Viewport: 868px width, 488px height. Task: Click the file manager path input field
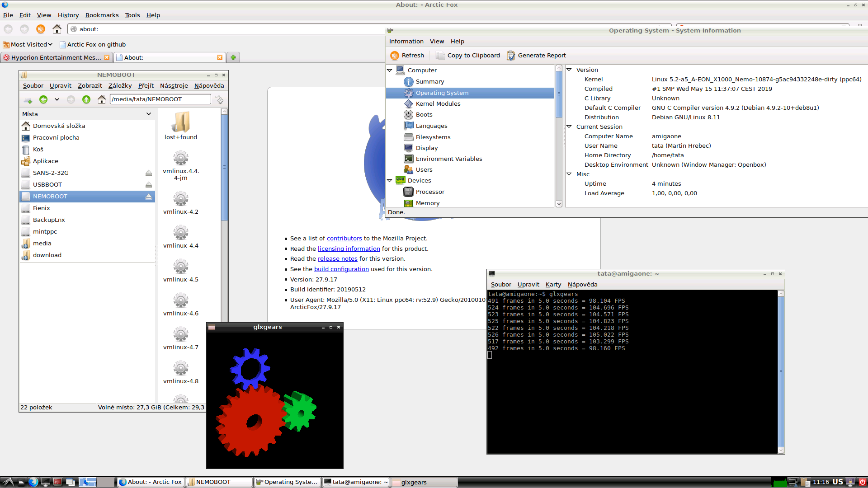coord(160,99)
